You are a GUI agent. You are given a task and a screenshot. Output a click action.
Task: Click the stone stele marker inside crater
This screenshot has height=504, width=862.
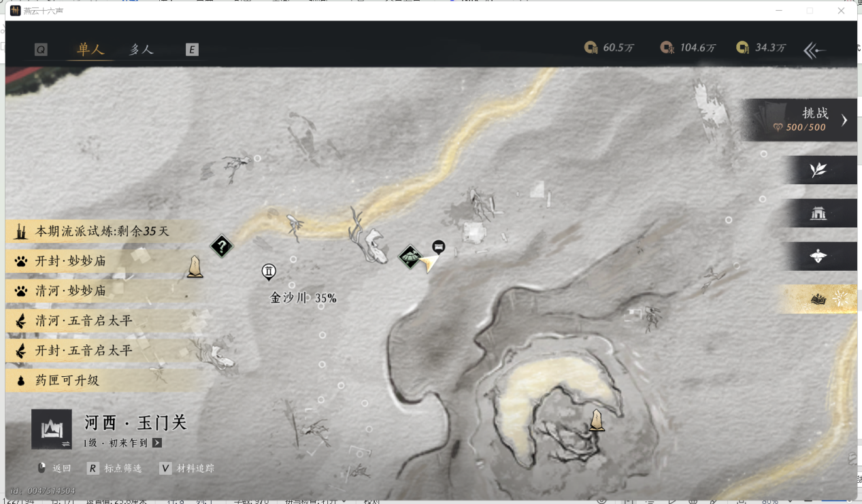pos(597,420)
